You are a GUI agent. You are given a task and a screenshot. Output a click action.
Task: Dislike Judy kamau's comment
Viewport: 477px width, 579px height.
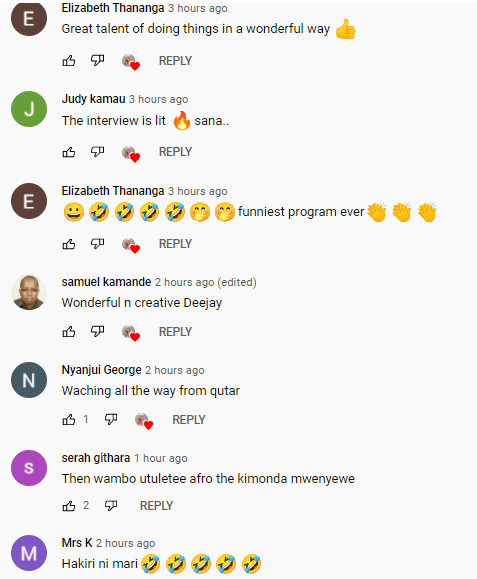pyautogui.click(x=97, y=152)
